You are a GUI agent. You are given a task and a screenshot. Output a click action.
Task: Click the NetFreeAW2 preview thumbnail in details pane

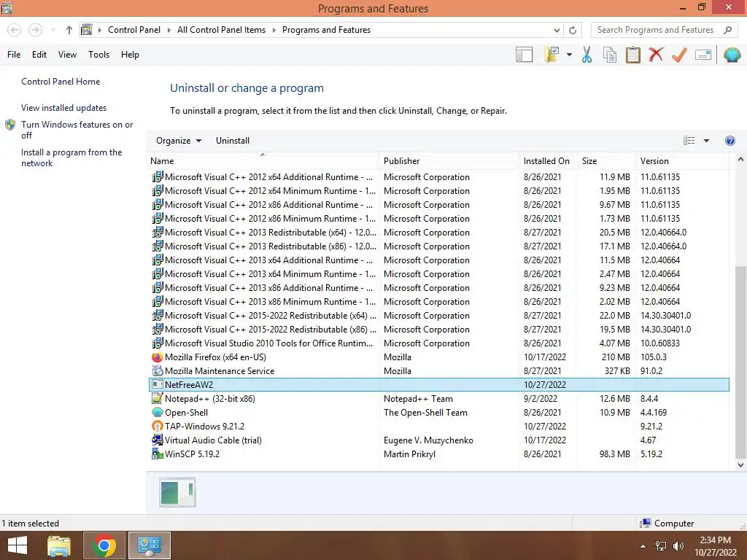(x=177, y=492)
